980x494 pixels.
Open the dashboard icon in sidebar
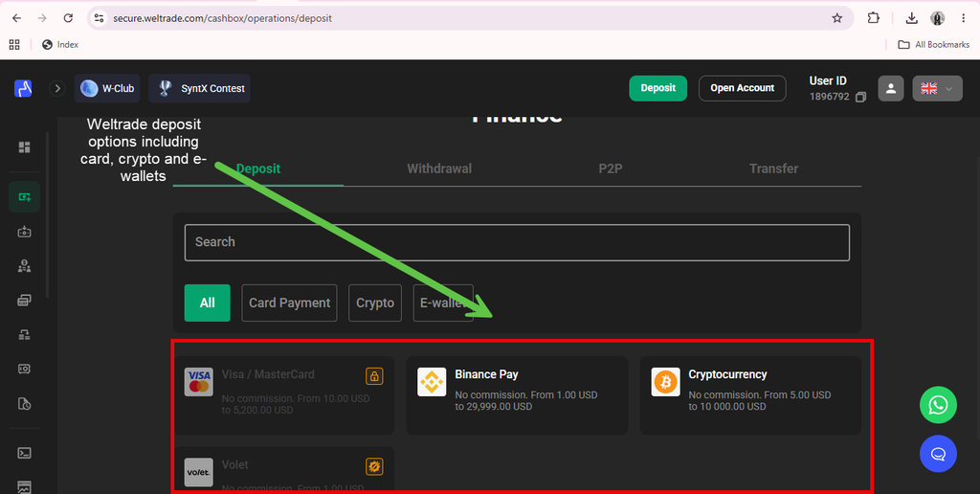click(x=24, y=146)
